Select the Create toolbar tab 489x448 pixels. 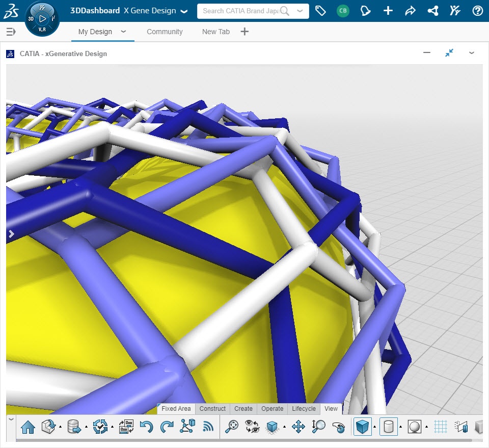click(x=243, y=409)
